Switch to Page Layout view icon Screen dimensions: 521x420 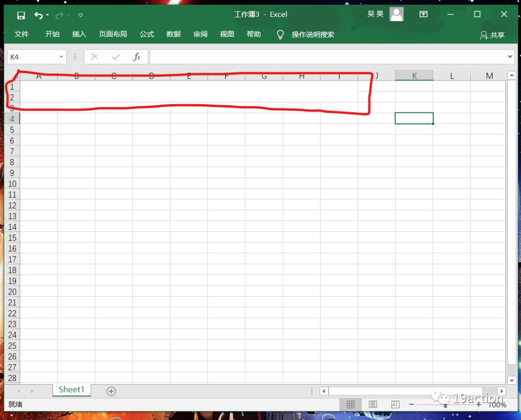[373, 405]
